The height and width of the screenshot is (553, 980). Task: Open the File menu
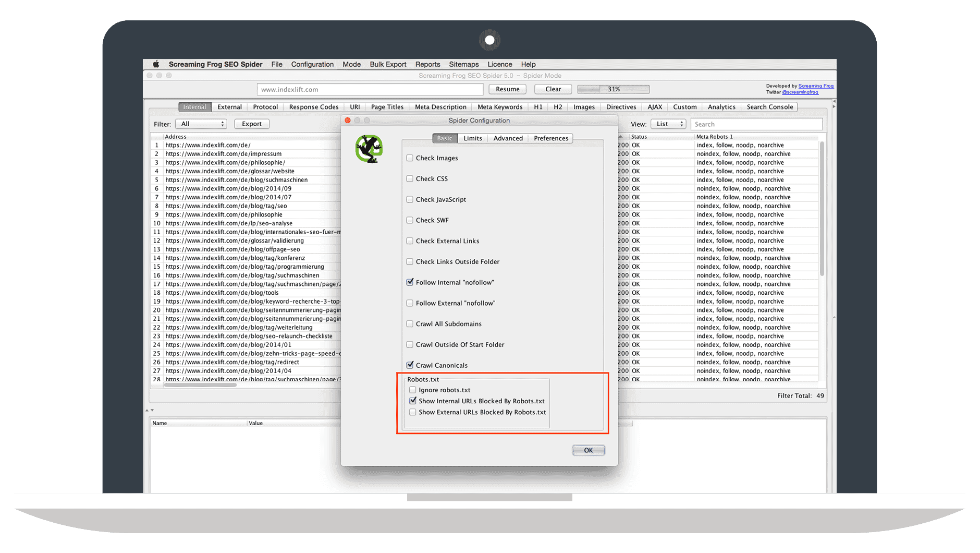pyautogui.click(x=277, y=64)
